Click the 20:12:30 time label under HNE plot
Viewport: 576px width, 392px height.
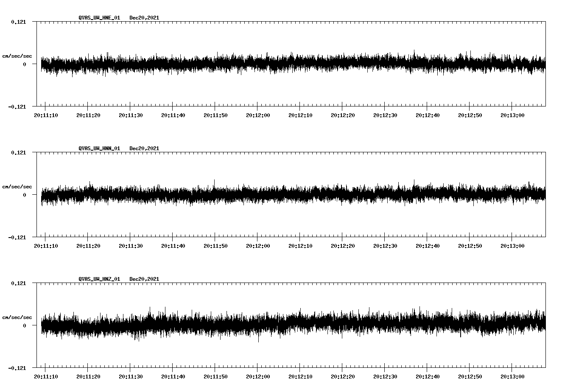coord(385,115)
